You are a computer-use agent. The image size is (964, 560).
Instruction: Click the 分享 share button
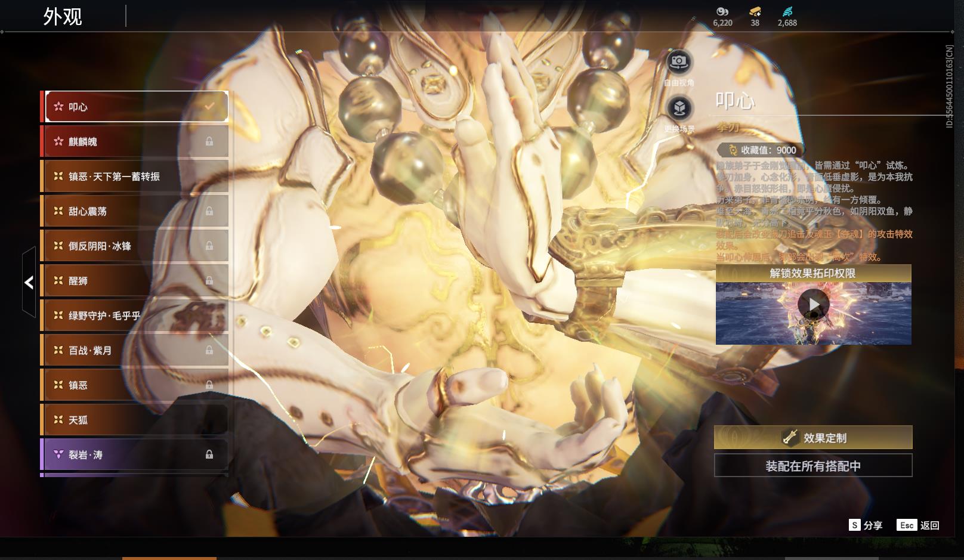(866, 525)
